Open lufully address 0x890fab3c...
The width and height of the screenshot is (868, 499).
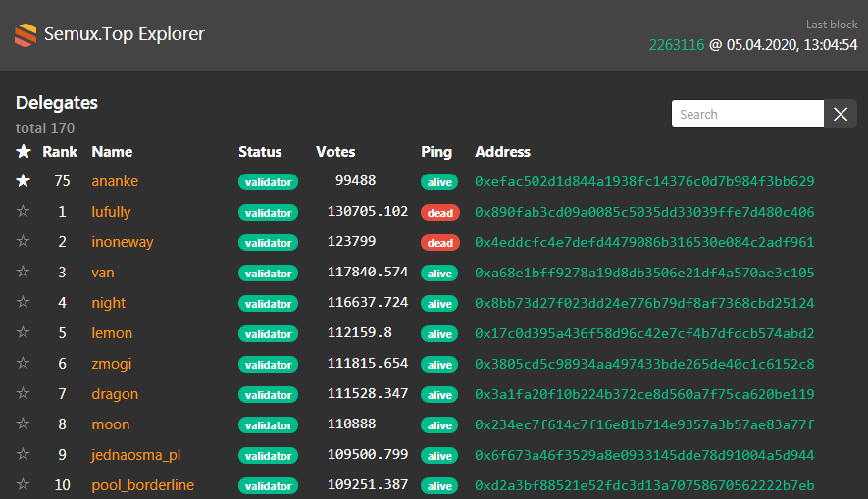[644, 212]
